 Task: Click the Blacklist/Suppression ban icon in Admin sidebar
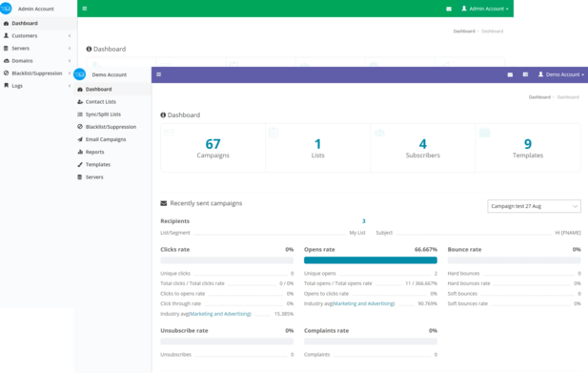pos(6,73)
